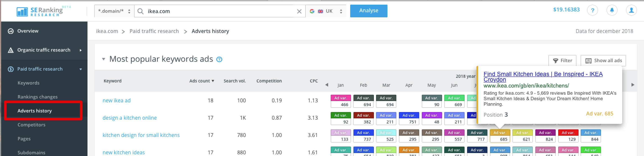644x156 pixels.
Task: Open the help question mark icon
Action: click(592, 11)
